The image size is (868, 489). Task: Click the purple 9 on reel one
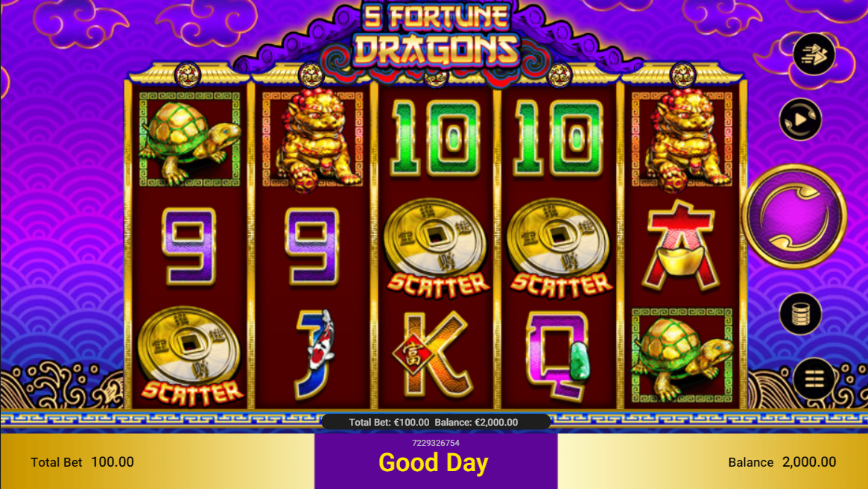(189, 247)
